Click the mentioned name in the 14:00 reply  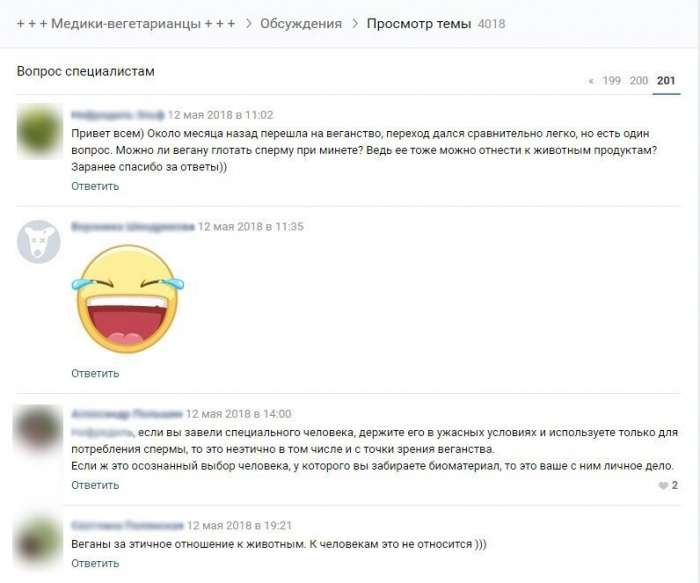click(102, 433)
